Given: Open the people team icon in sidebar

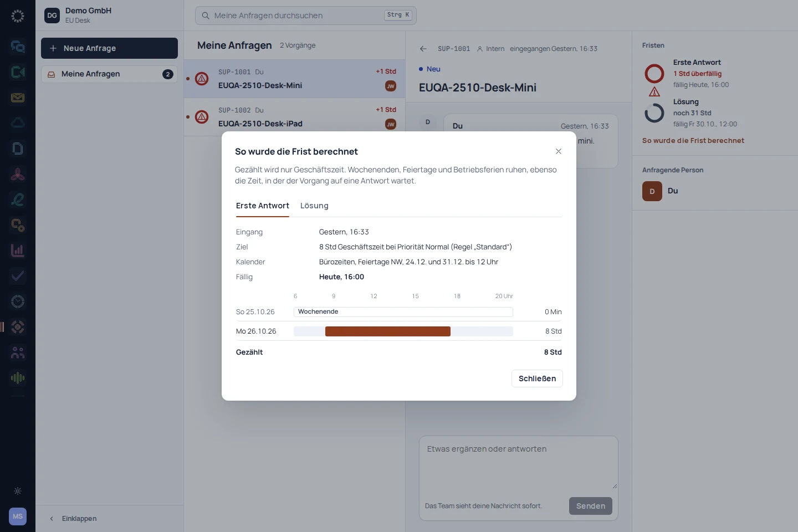Looking at the screenshot, I should coord(18,352).
